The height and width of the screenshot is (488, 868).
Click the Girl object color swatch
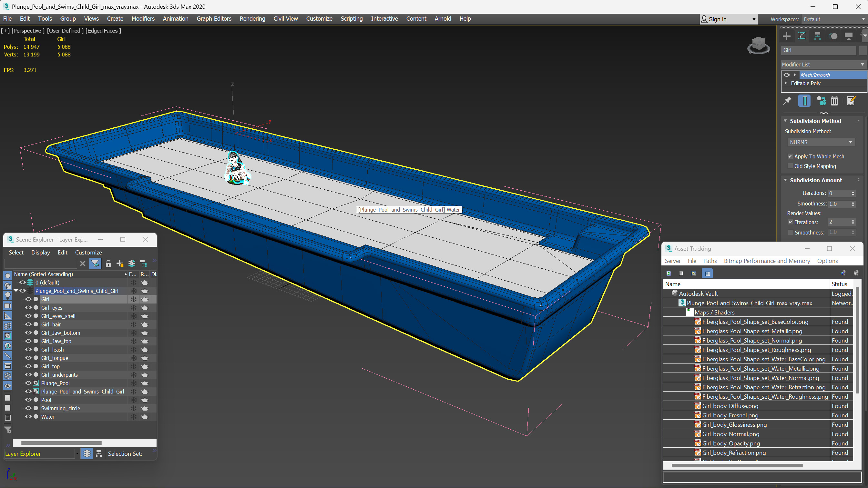pos(863,50)
